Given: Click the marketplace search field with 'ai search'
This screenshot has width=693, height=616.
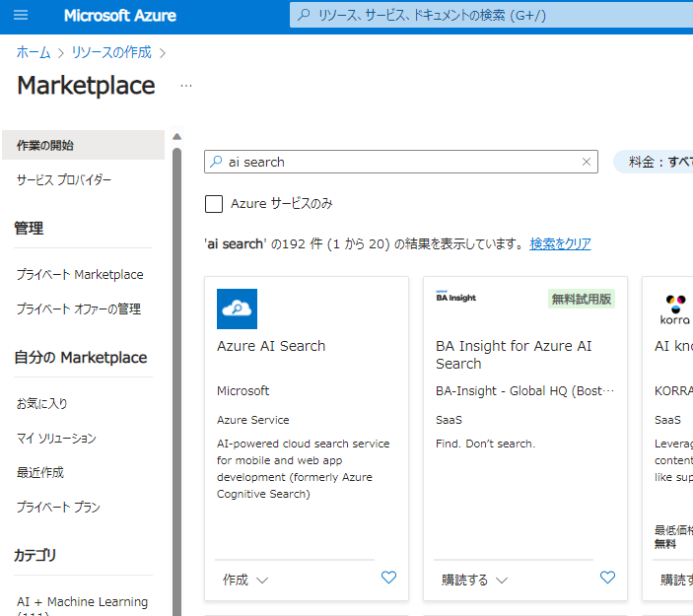Looking at the screenshot, I should [401, 162].
